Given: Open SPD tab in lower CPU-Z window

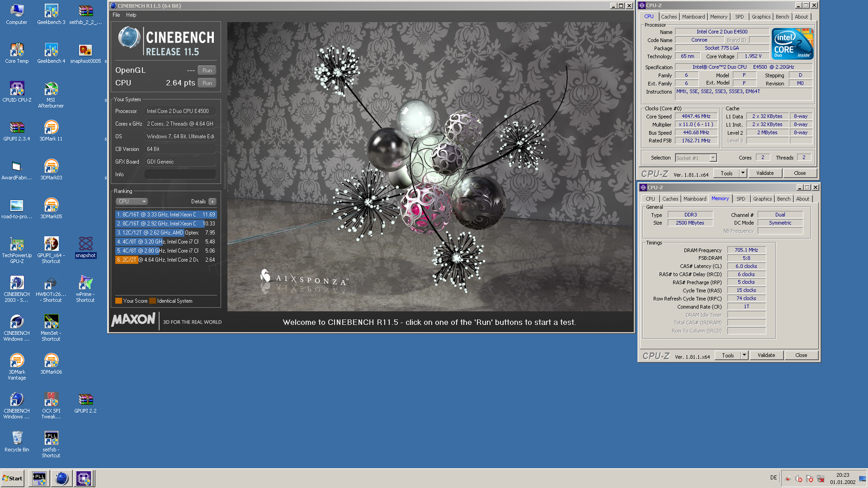Looking at the screenshot, I should coord(741,199).
